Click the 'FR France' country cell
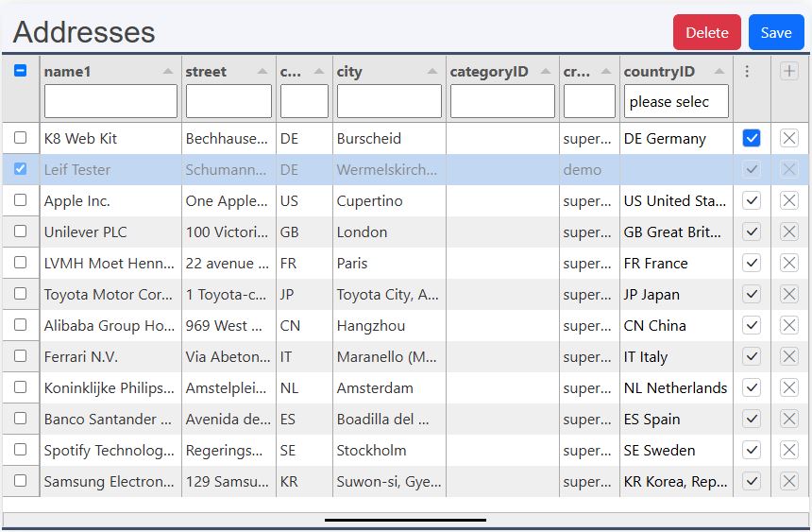The image size is (812, 532). tap(676, 264)
